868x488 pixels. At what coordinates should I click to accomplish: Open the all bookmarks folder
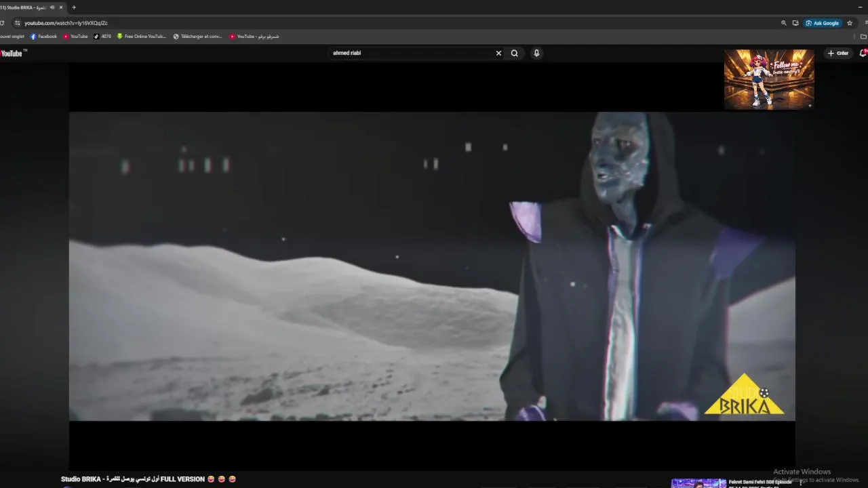(x=863, y=37)
